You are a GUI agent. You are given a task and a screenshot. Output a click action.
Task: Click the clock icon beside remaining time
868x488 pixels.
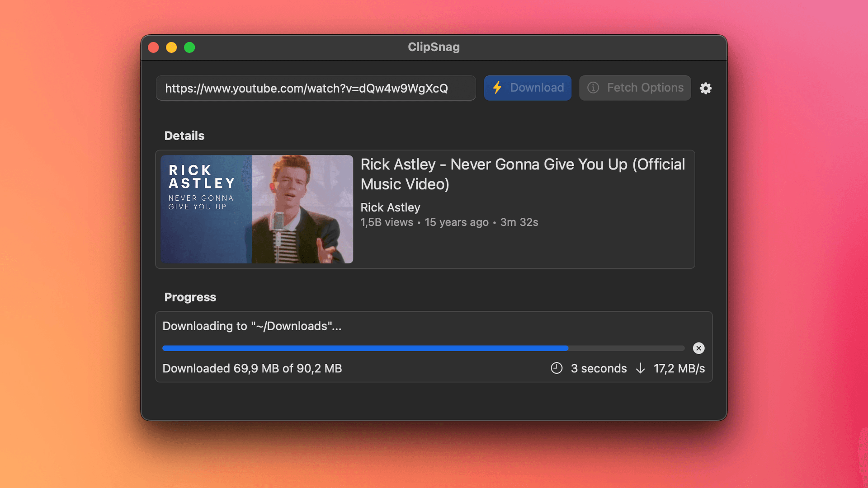[557, 368]
